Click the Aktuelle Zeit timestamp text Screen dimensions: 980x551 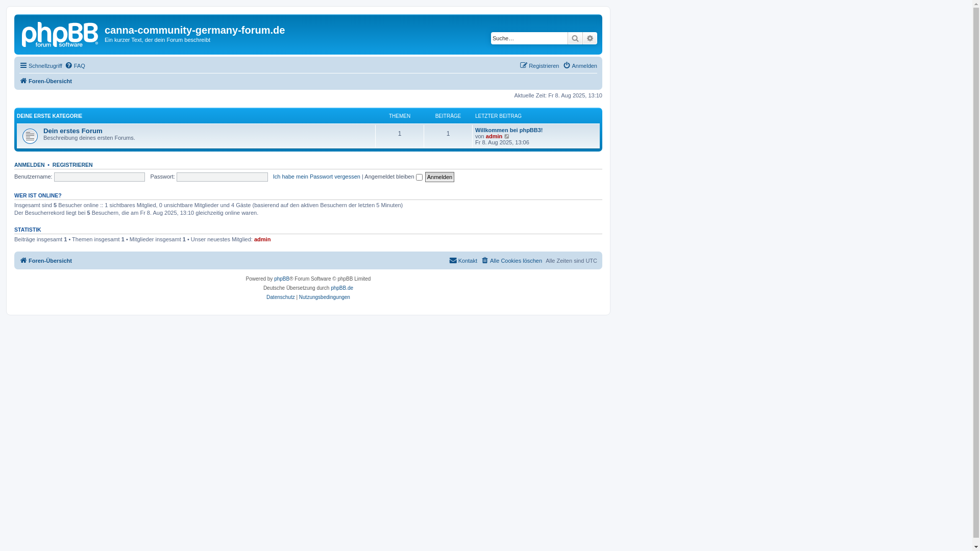click(x=558, y=95)
